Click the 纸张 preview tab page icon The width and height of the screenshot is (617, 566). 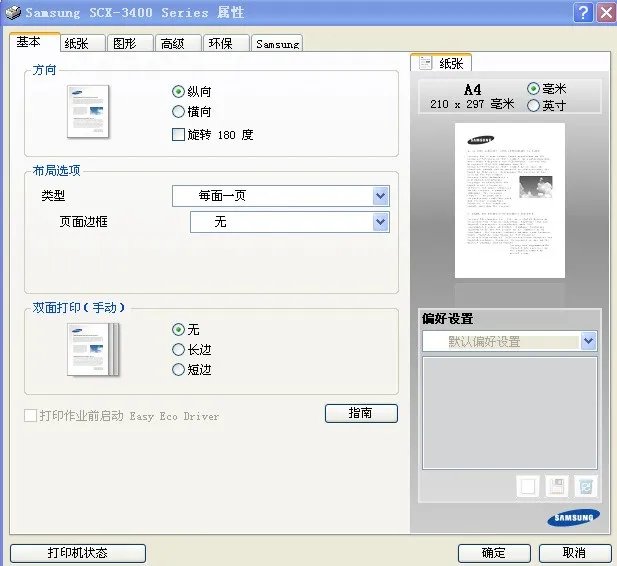coord(425,63)
